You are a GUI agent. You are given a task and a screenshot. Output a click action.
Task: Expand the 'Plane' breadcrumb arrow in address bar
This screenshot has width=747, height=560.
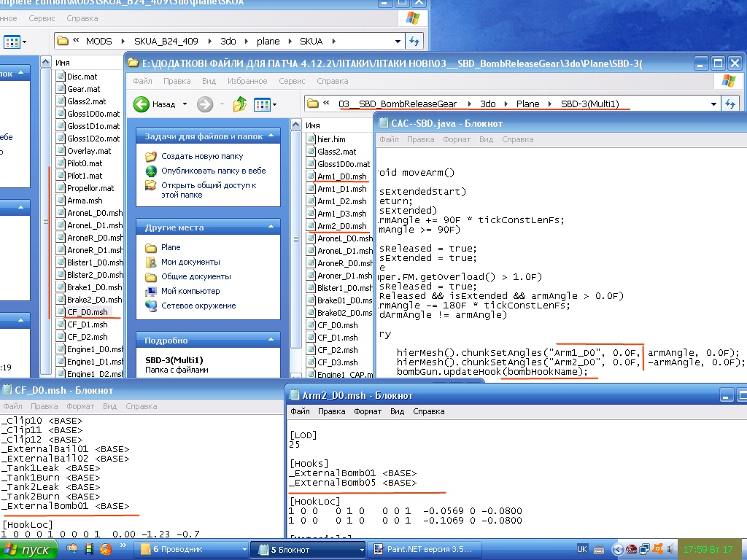(549, 104)
